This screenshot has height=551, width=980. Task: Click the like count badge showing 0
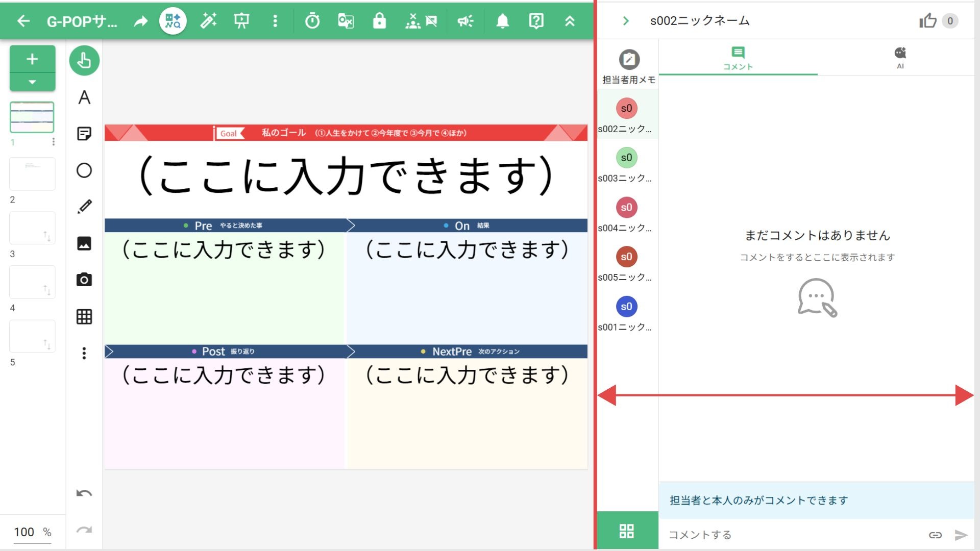coord(950,21)
